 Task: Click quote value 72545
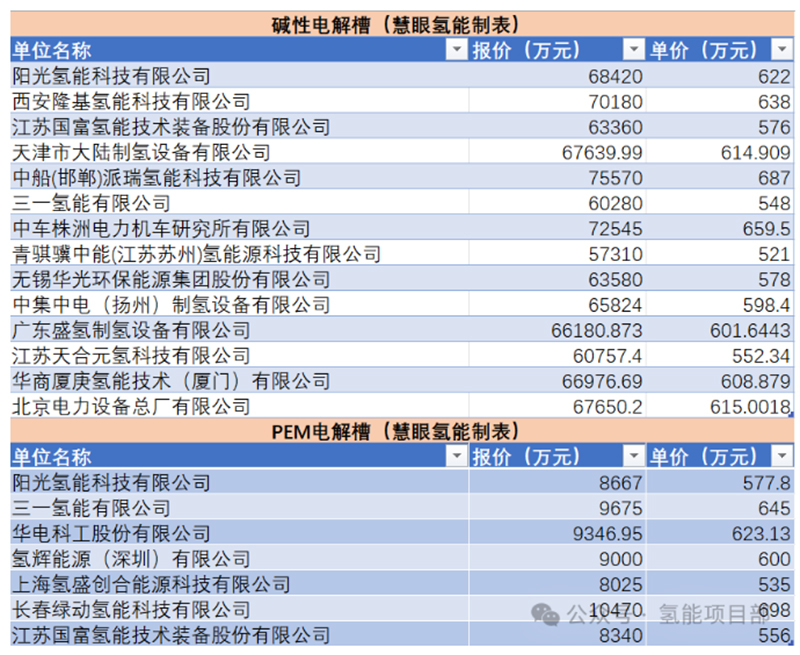click(615, 229)
